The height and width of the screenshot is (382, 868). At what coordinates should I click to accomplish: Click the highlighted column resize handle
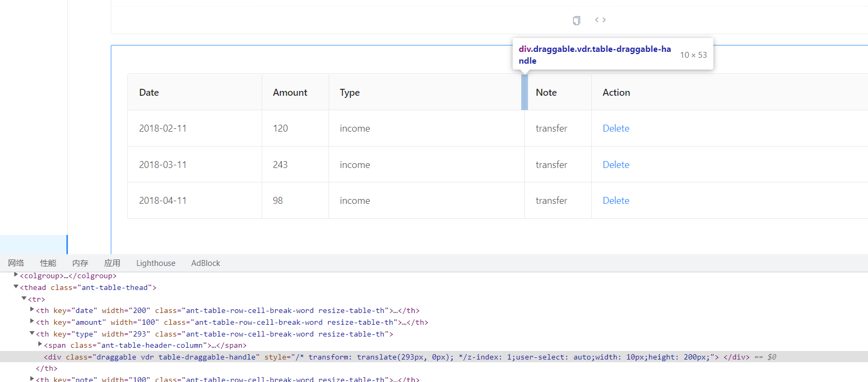click(x=524, y=92)
